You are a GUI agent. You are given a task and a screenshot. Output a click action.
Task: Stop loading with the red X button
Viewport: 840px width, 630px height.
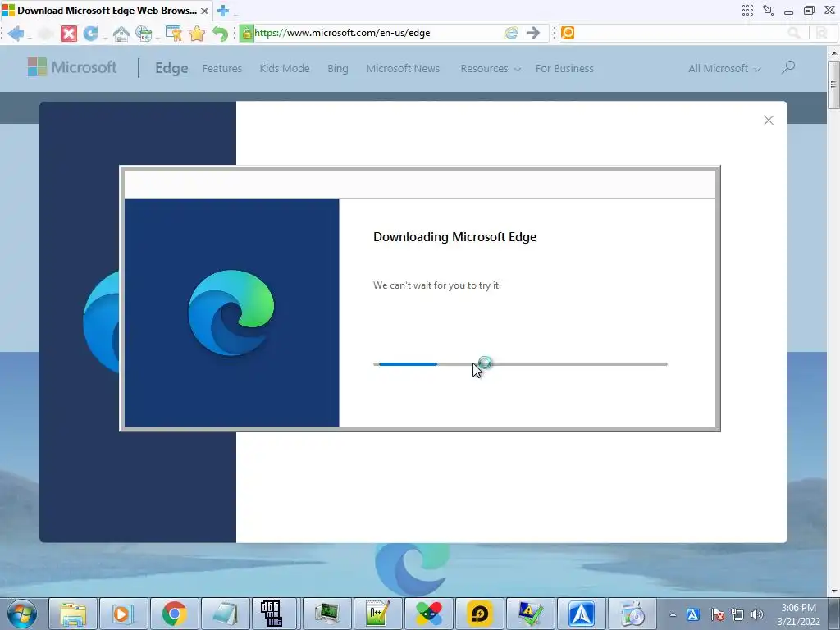click(69, 33)
